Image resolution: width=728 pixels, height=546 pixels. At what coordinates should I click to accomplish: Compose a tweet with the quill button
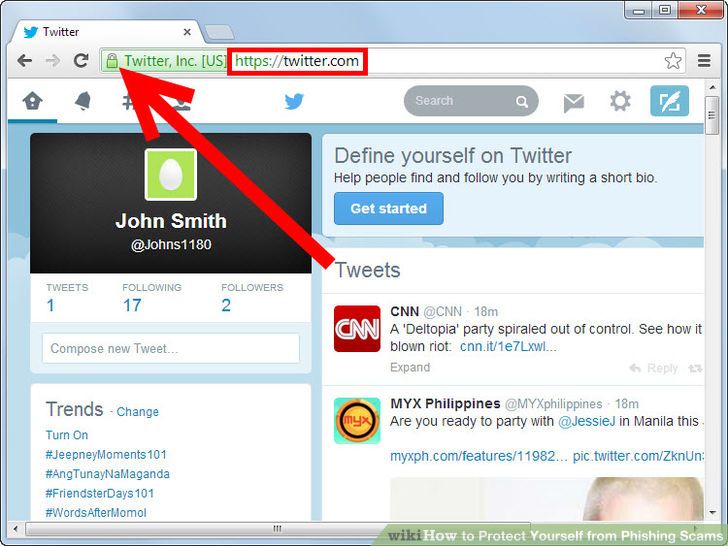669,101
